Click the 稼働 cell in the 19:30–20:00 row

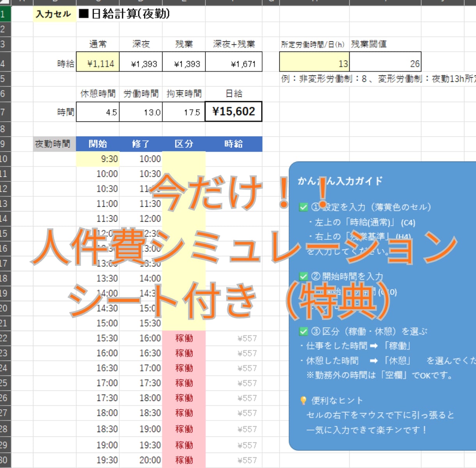(x=184, y=460)
